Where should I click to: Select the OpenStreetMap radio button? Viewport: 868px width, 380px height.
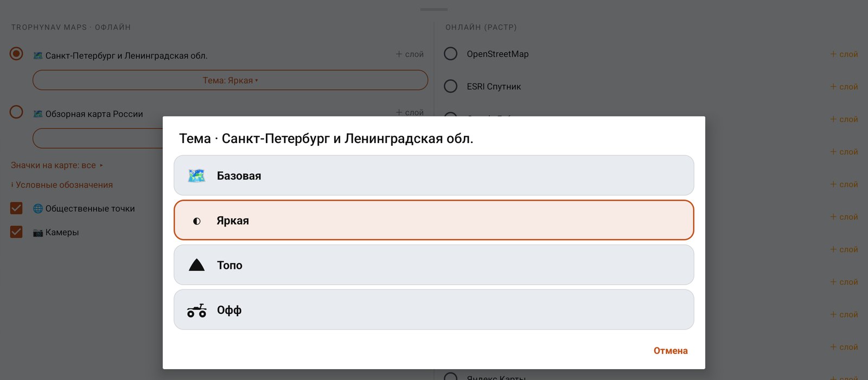(x=451, y=54)
